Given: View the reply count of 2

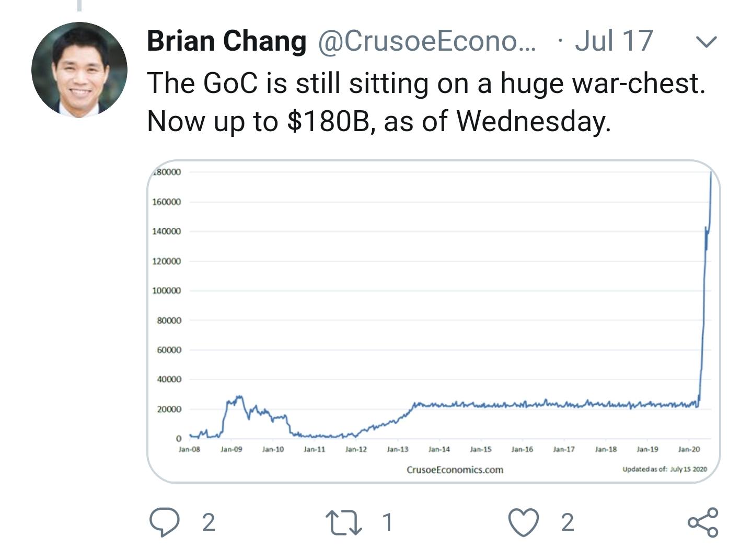Looking at the screenshot, I should coord(209,522).
